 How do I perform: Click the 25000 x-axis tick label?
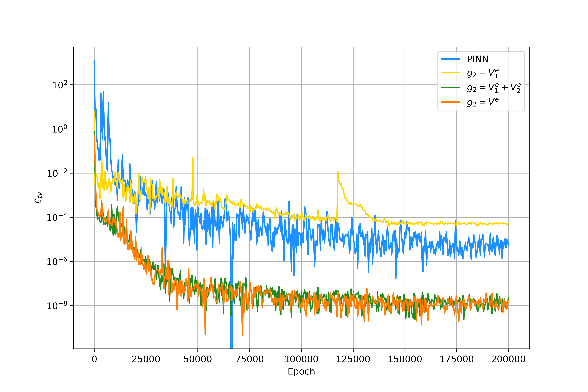[x=146, y=359]
